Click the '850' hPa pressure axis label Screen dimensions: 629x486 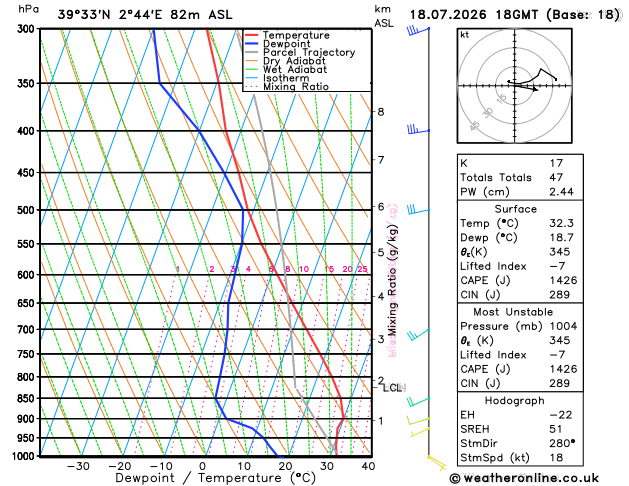[x=28, y=399]
